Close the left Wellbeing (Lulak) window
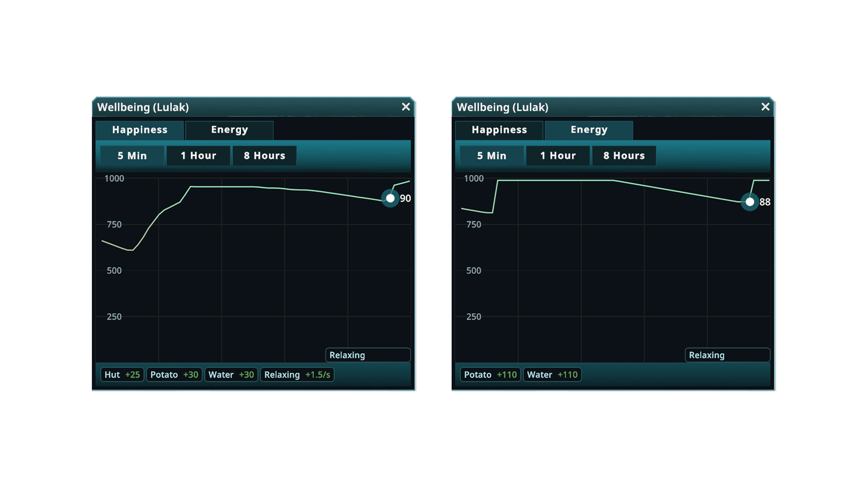This screenshot has width=868, height=488. 406,107
